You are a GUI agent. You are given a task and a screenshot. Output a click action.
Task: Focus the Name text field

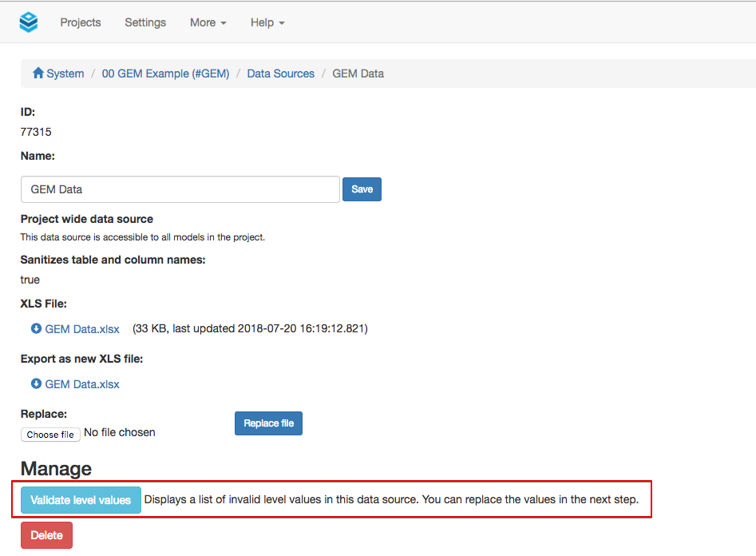(x=180, y=189)
